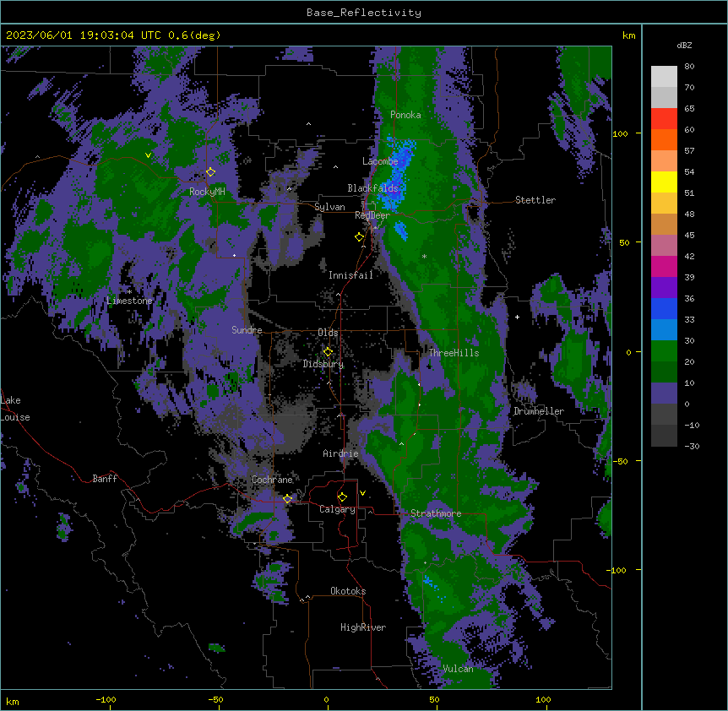Viewport: 728px width, 711px height.
Task: Click the yellow marker south of RedDeer
Action: click(x=360, y=236)
